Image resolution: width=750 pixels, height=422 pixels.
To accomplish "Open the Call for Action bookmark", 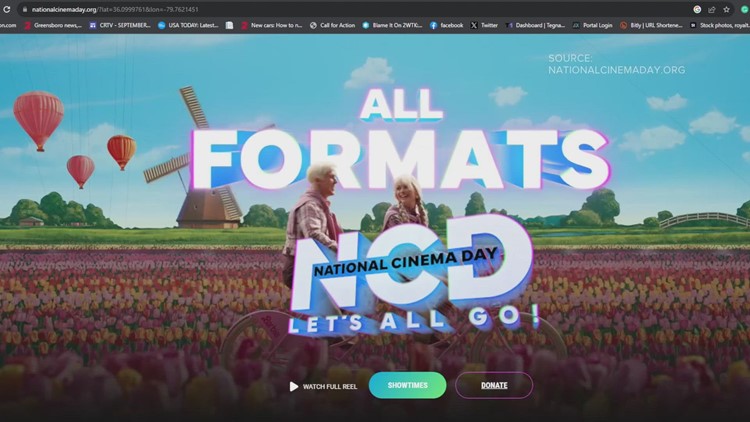I will point(332,25).
